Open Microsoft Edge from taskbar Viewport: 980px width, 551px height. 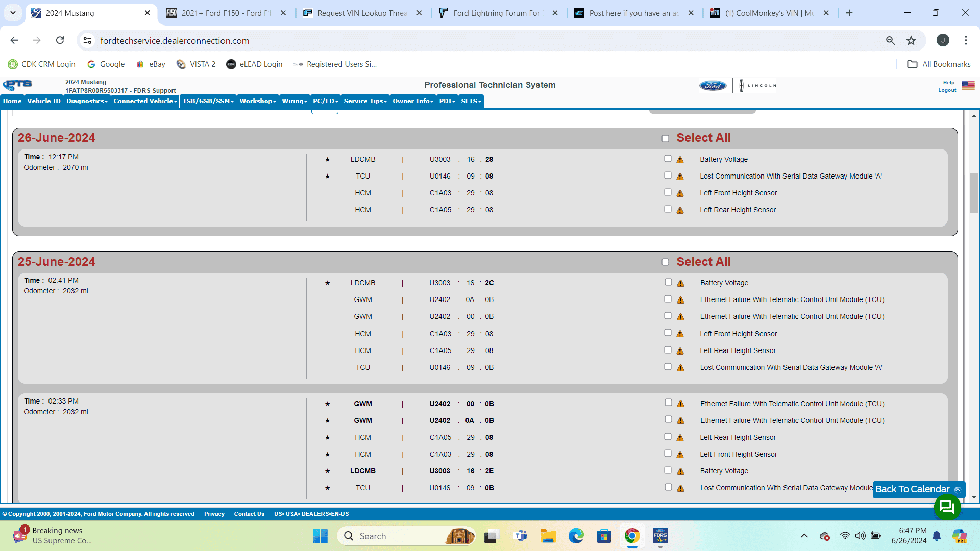tap(576, 536)
